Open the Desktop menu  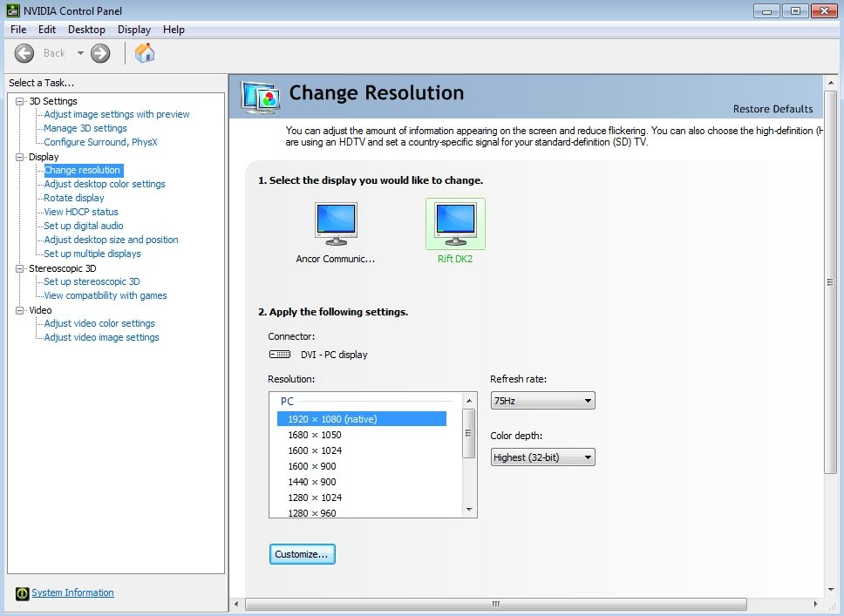pyautogui.click(x=86, y=30)
